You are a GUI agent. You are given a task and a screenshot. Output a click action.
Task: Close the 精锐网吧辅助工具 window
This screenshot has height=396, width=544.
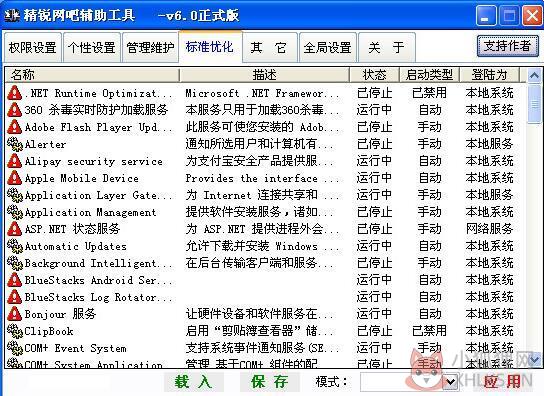pyautogui.click(x=532, y=16)
